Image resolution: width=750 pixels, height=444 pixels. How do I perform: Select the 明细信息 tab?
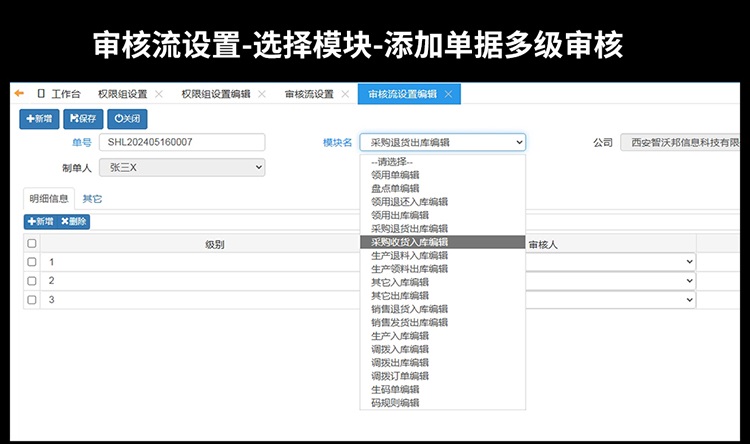[x=49, y=199]
